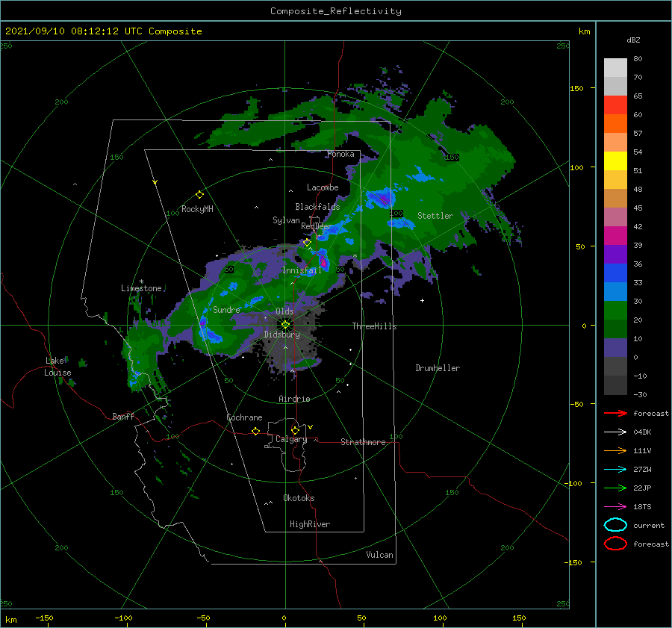Click the RockyMH label

197,209
